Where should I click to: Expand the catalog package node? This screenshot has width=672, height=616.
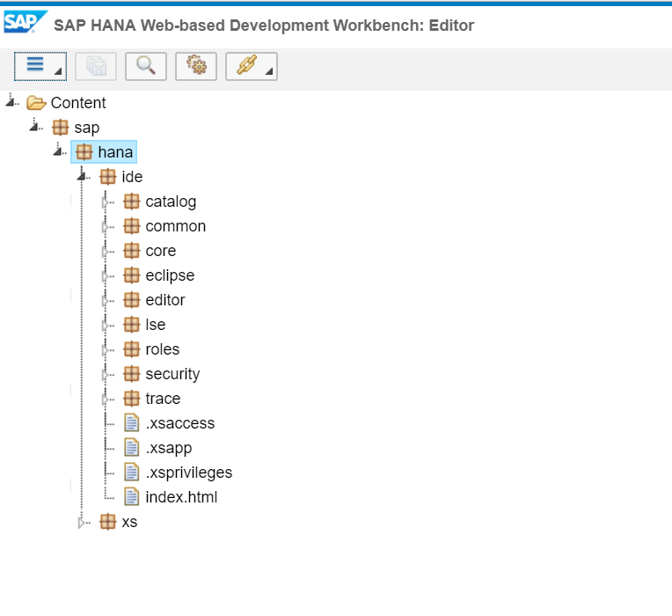tap(105, 202)
